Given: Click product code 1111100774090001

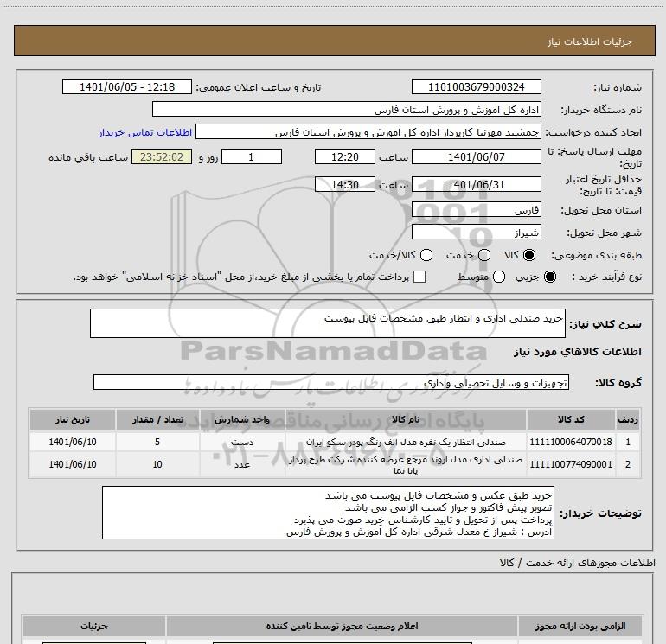Looking at the screenshot, I should tap(571, 464).
